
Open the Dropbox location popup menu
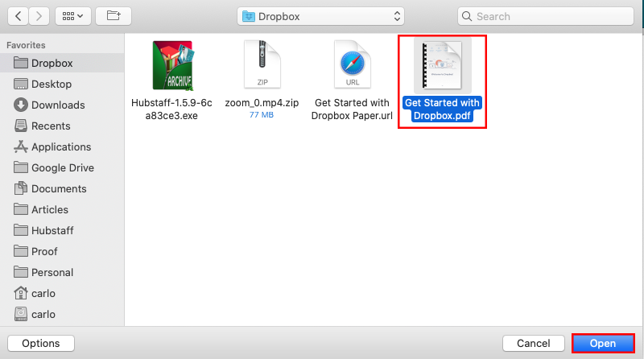coord(320,16)
